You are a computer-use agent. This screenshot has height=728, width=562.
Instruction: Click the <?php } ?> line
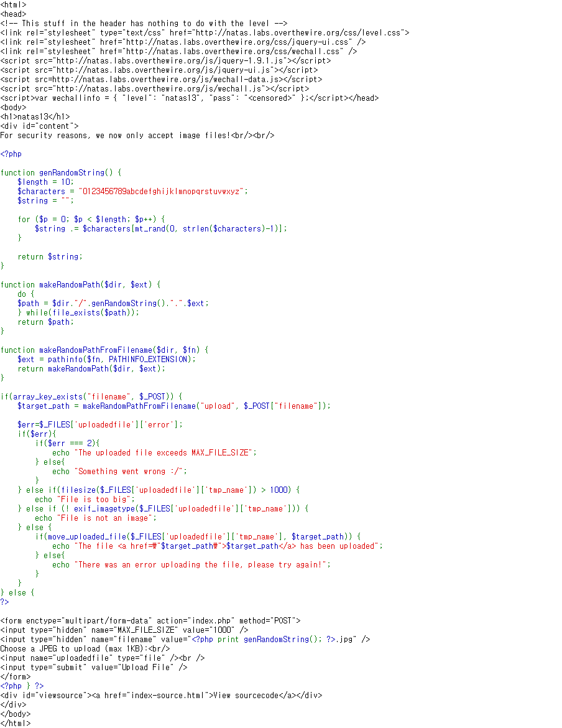pyautogui.click(x=22, y=686)
